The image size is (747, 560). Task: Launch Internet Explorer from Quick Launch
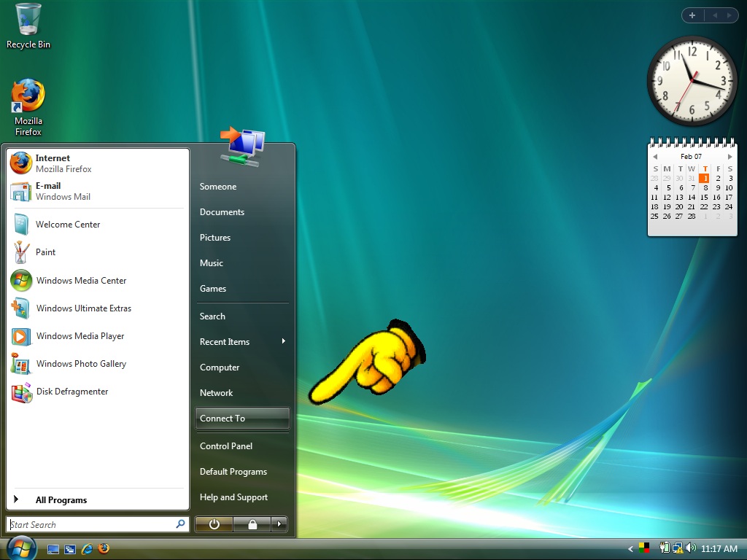(x=88, y=549)
